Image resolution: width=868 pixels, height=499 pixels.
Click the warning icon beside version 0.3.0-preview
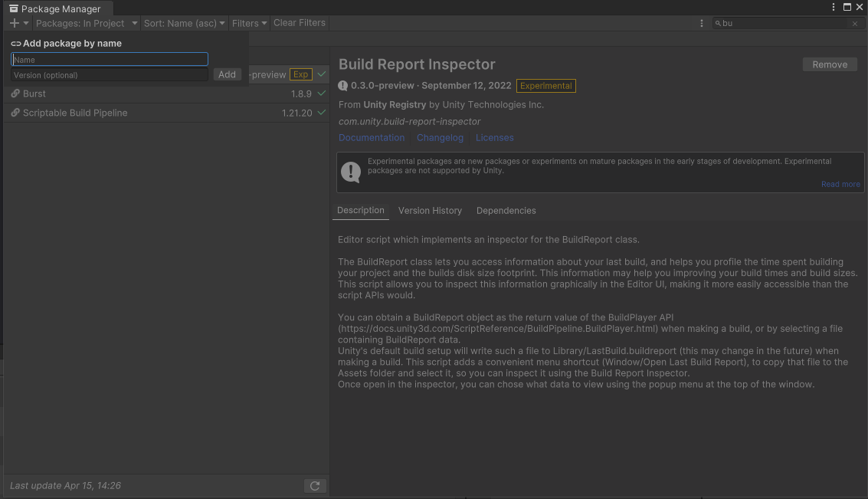[343, 86]
